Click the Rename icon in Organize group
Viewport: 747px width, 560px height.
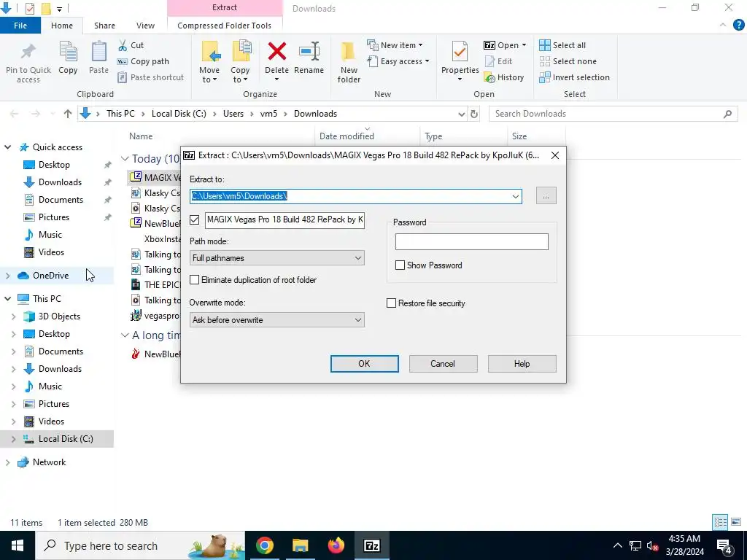309,52
